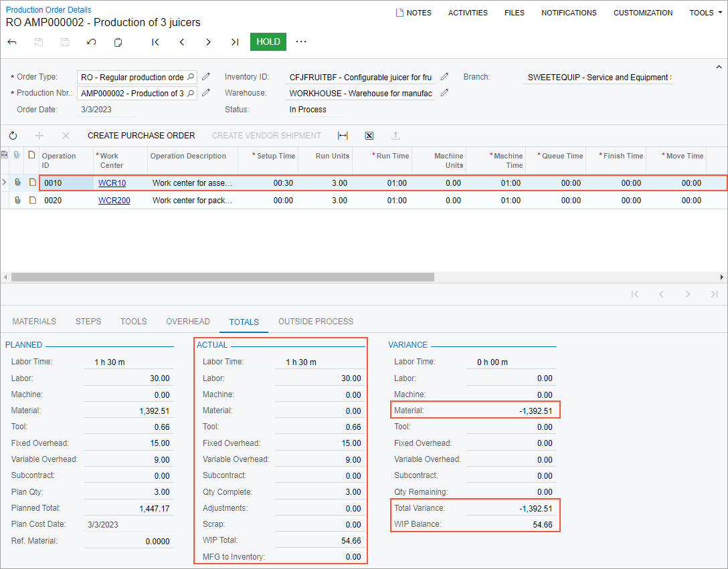Open the Overhead tab

tap(188, 322)
